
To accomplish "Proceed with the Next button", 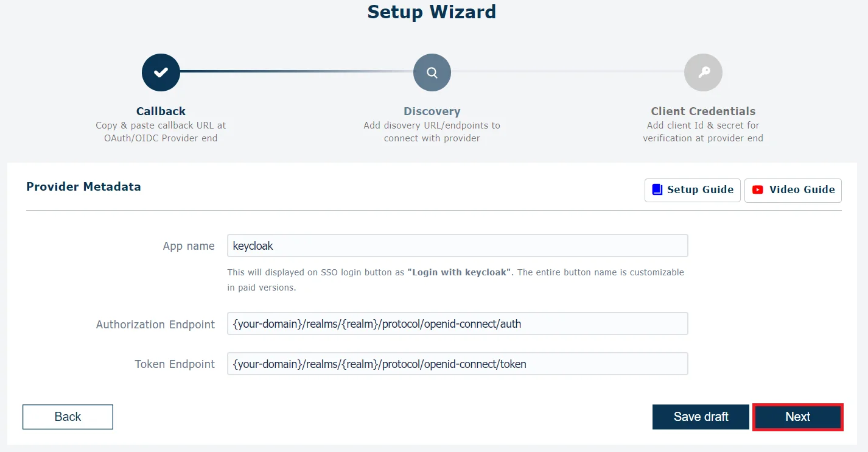I will (x=798, y=417).
